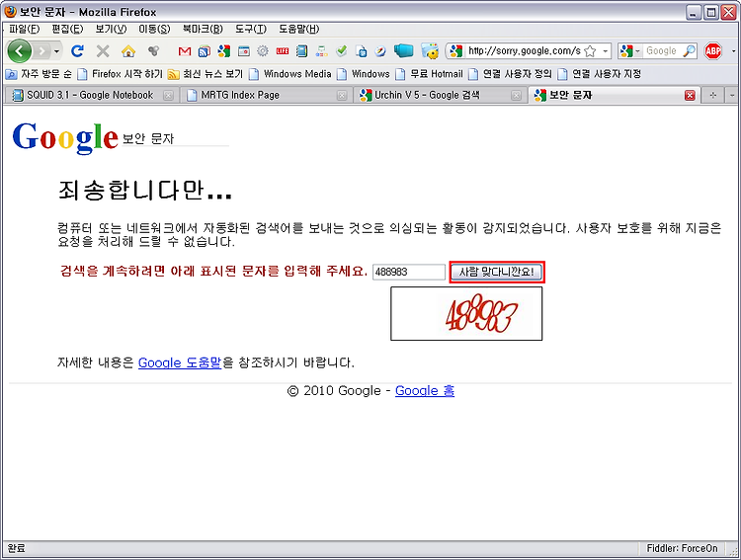The height and width of the screenshot is (560, 741).
Task: Click Fiddler: ForceOn status bar entry
Action: pyautogui.click(x=682, y=548)
